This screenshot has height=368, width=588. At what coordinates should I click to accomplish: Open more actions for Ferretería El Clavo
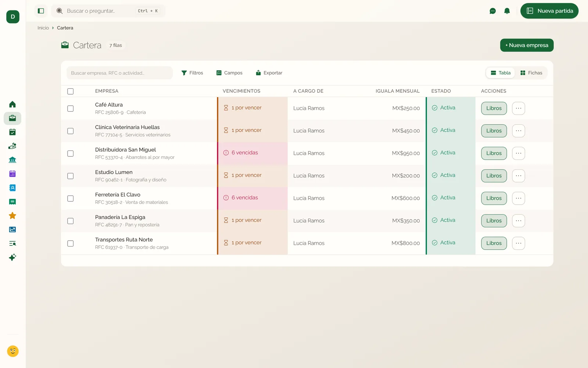click(519, 198)
